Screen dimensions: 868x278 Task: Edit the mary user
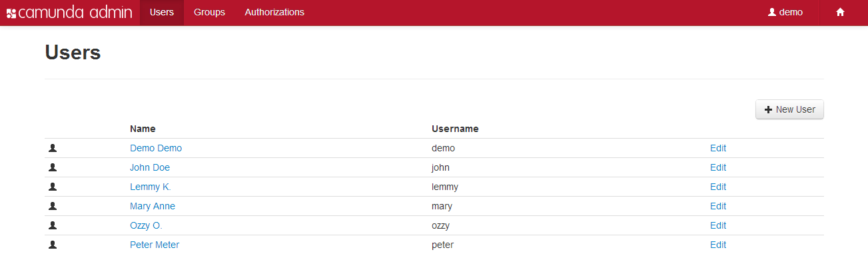click(x=718, y=206)
